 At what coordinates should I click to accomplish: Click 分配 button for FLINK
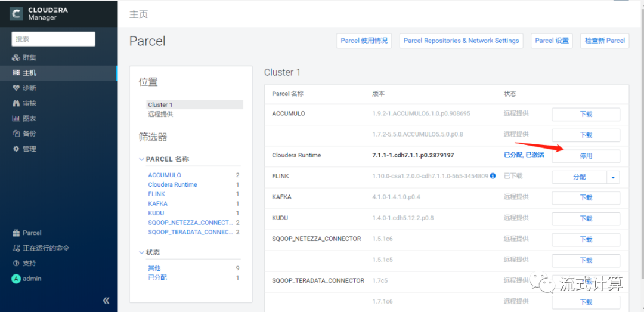579,177
